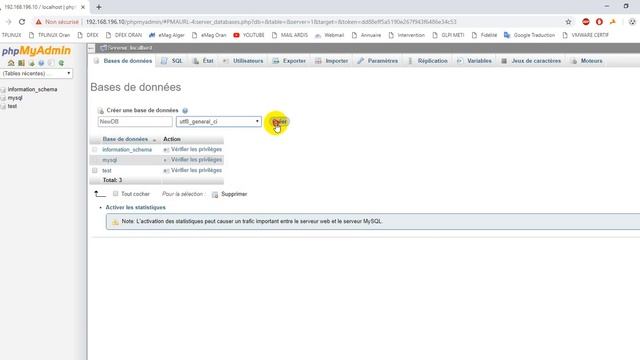The height and width of the screenshot is (360, 640).
Task: Open phpMyAdmin documentation blue icon in sidebar
Action: tap(41, 63)
